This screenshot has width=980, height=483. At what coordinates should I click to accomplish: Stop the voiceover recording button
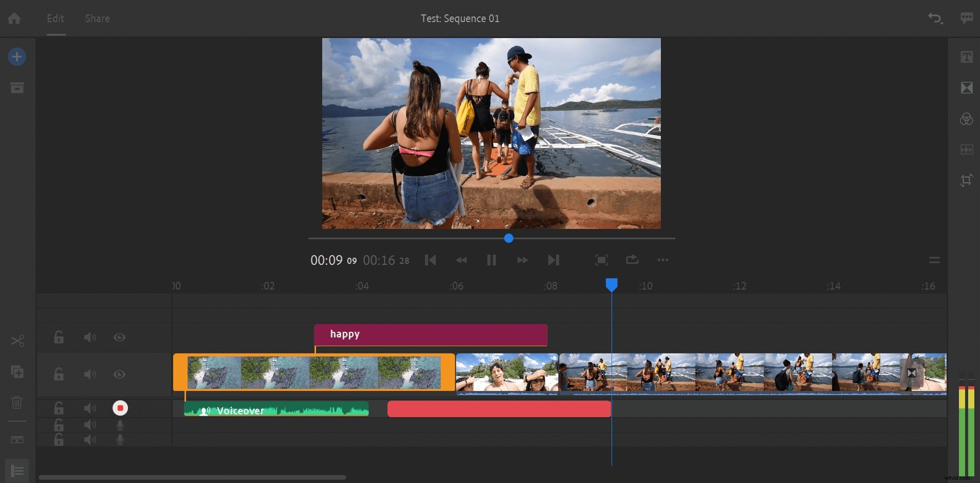120,407
